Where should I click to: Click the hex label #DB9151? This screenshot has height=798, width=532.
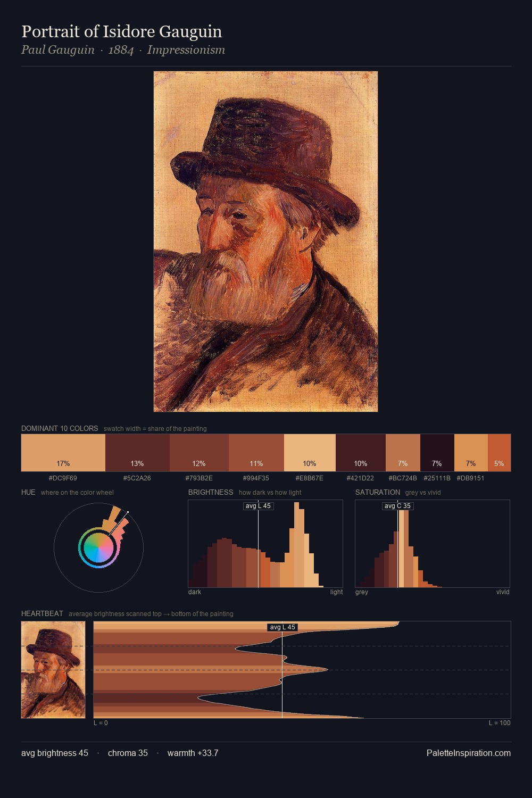pyautogui.click(x=471, y=478)
